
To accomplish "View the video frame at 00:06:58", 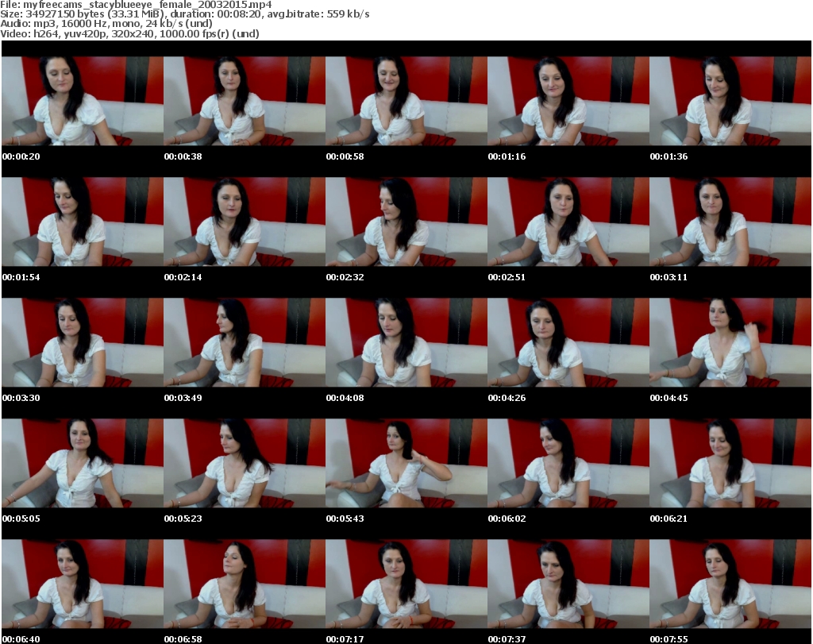I will pyautogui.click(x=245, y=584).
